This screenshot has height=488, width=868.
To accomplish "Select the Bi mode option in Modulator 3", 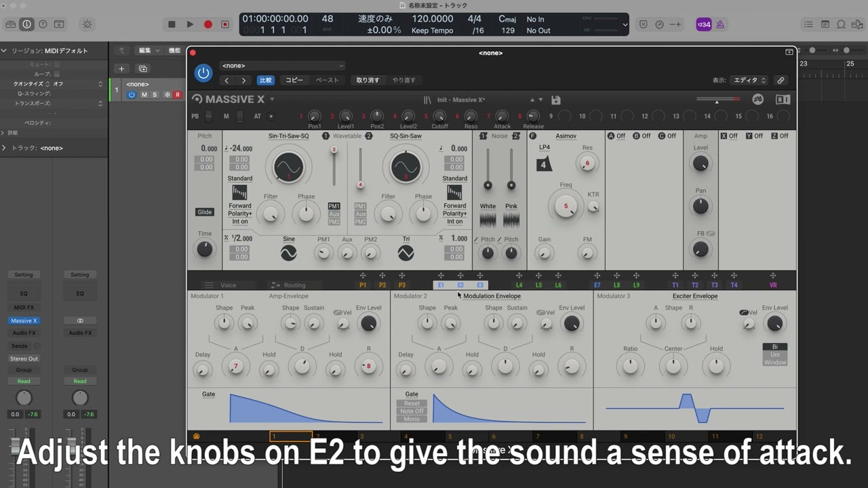I will pos(775,346).
